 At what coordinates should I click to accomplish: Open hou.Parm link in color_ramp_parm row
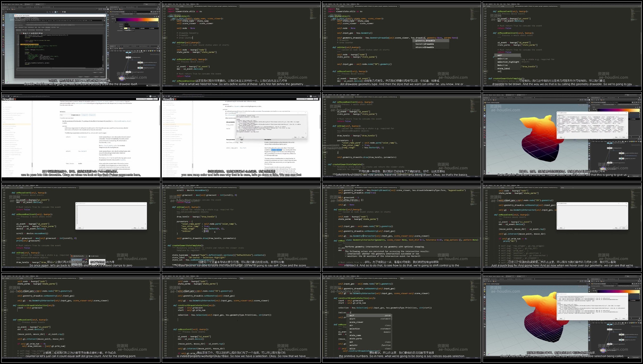pos(243,148)
